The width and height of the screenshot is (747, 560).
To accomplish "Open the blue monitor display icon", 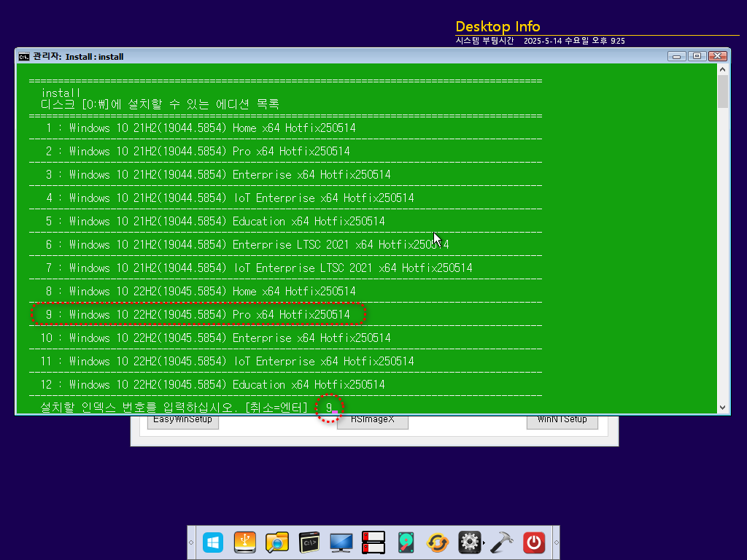I will click(x=341, y=542).
